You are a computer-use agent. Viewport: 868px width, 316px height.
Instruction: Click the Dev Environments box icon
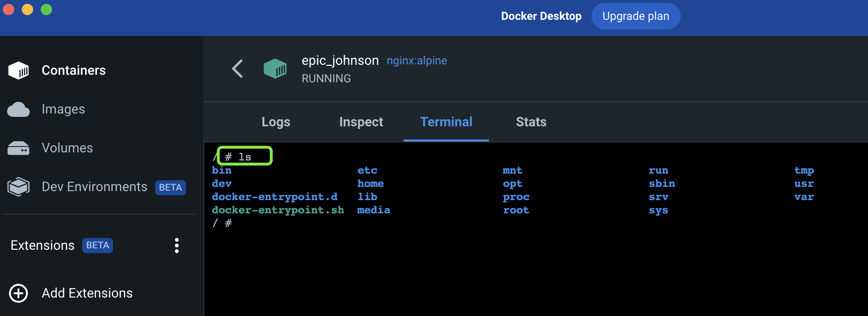click(x=18, y=187)
